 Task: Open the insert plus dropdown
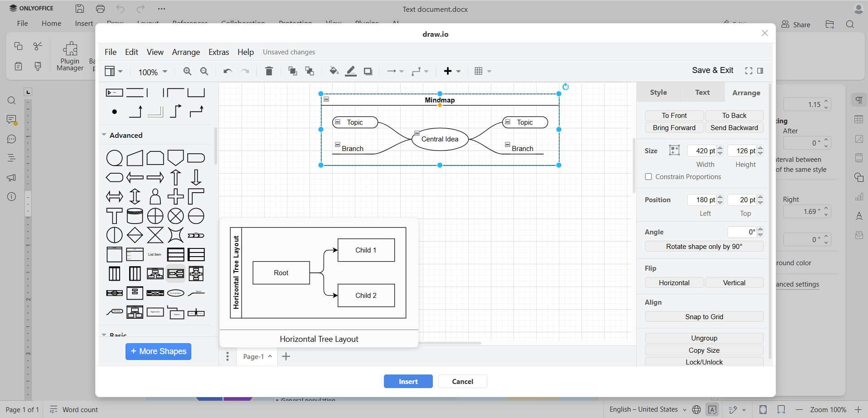click(x=452, y=71)
